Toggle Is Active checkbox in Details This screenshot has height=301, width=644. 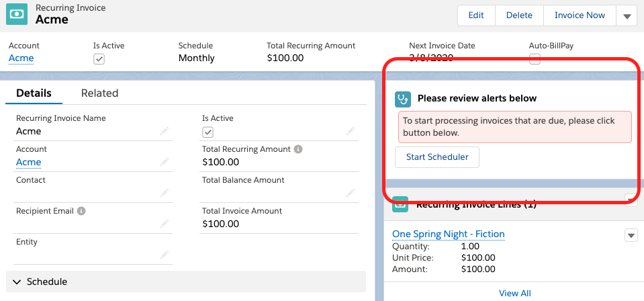coord(208,132)
